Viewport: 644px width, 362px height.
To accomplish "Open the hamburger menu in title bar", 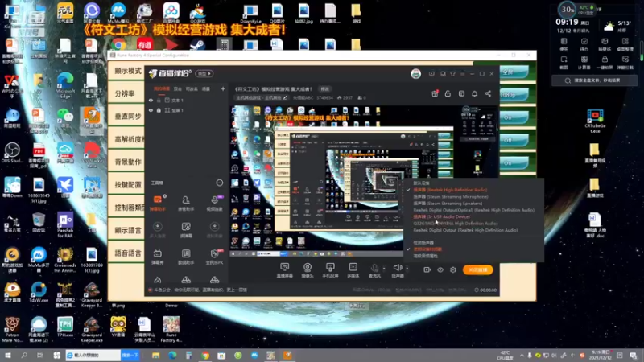I will [462, 74].
